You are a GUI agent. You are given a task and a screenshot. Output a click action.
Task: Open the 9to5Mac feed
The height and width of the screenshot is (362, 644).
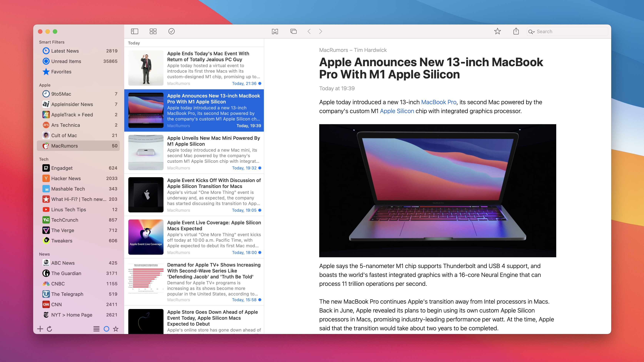point(78,94)
